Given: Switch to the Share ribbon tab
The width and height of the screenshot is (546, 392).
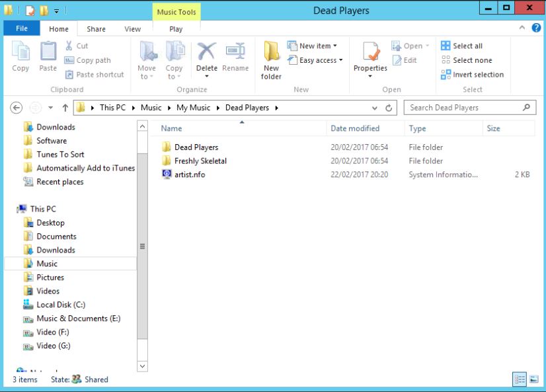Looking at the screenshot, I should [x=96, y=29].
